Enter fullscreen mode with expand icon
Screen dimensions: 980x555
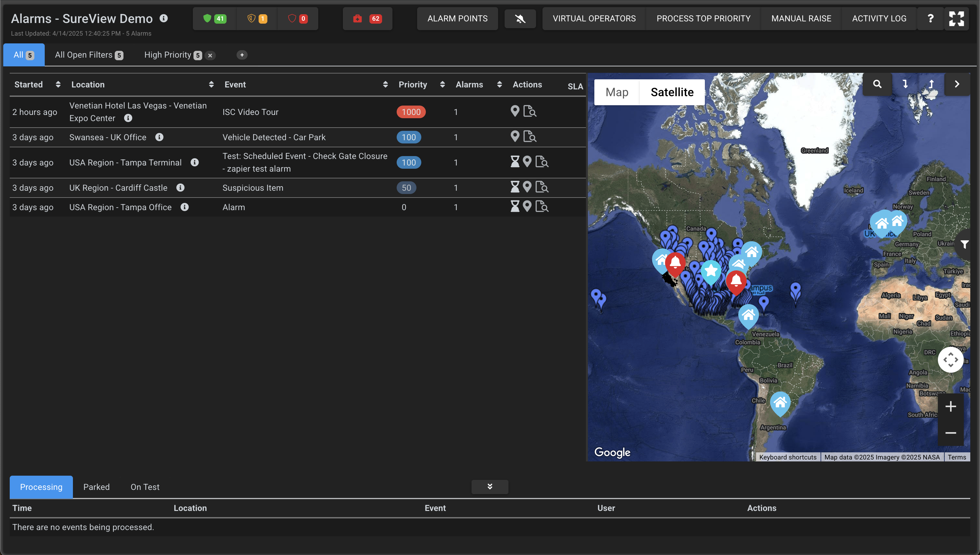(956, 18)
